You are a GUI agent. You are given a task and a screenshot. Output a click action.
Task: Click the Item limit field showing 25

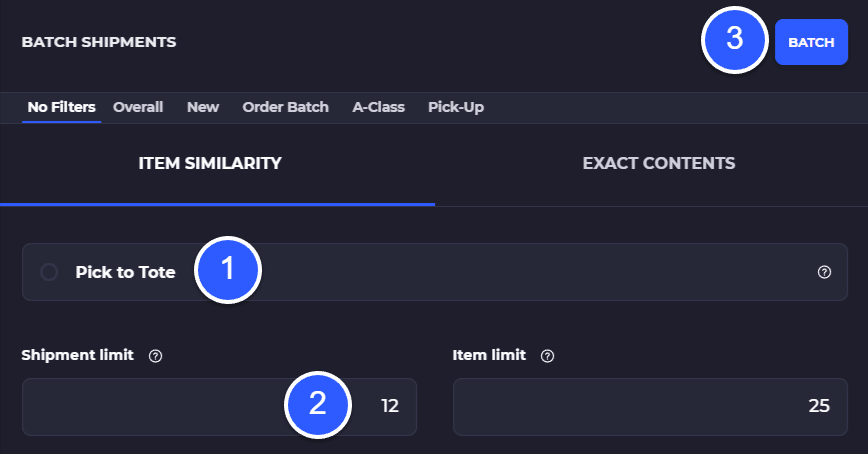(x=650, y=407)
